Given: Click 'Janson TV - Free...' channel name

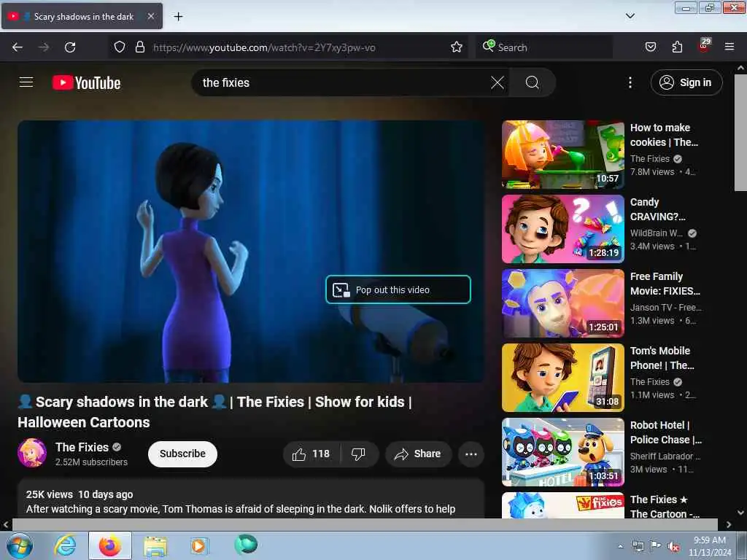Looking at the screenshot, I should [666, 307].
